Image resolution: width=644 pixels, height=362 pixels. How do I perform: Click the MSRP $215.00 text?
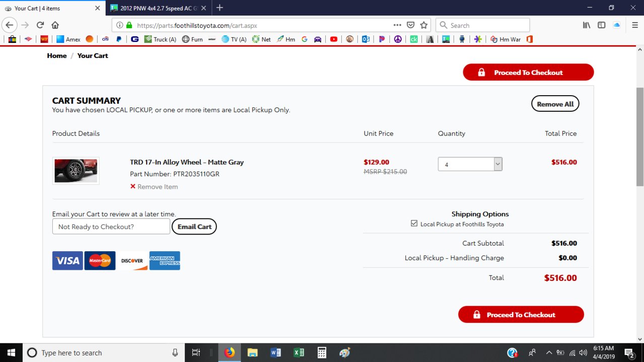point(385,172)
